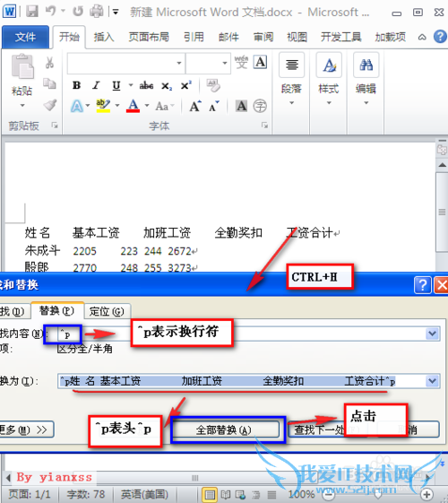Click the help button in replace dialog
Screen dimensions: 448x503
pyautogui.click(x=423, y=285)
